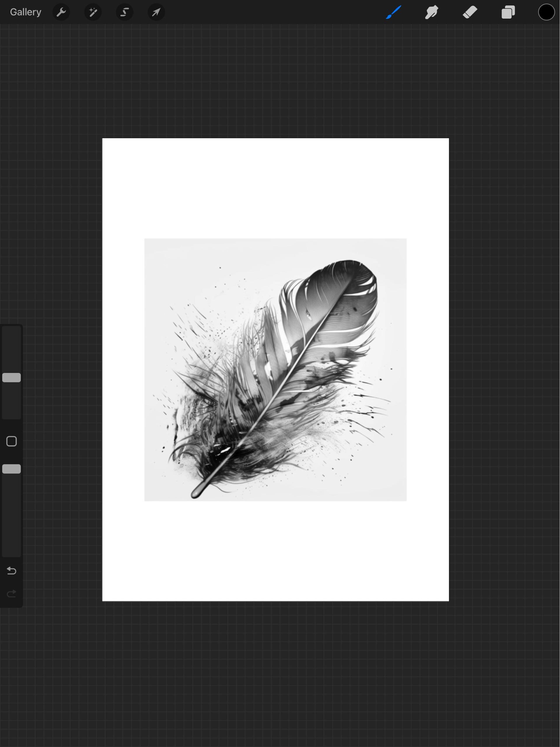Tap the square Modify button in sidebar
The image size is (560, 747).
11,441
